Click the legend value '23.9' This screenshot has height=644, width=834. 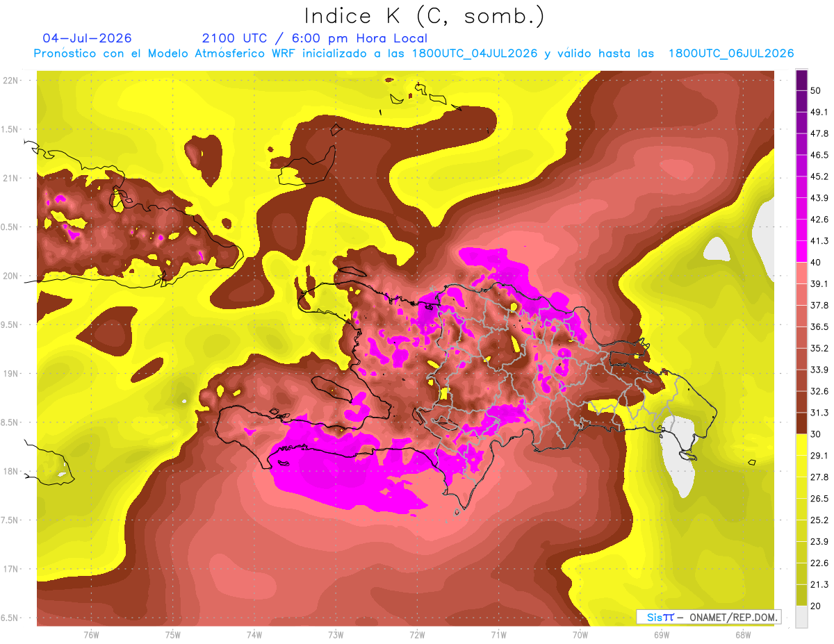click(x=820, y=542)
